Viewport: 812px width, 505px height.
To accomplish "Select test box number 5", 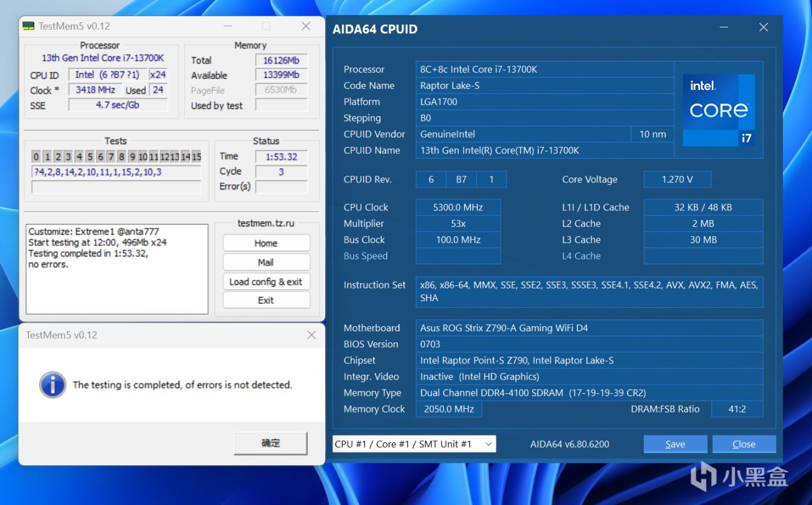I will coord(89,157).
